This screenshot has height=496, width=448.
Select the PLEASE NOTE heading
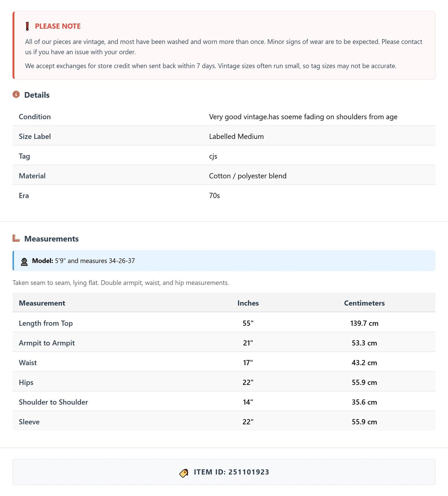click(x=58, y=26)
